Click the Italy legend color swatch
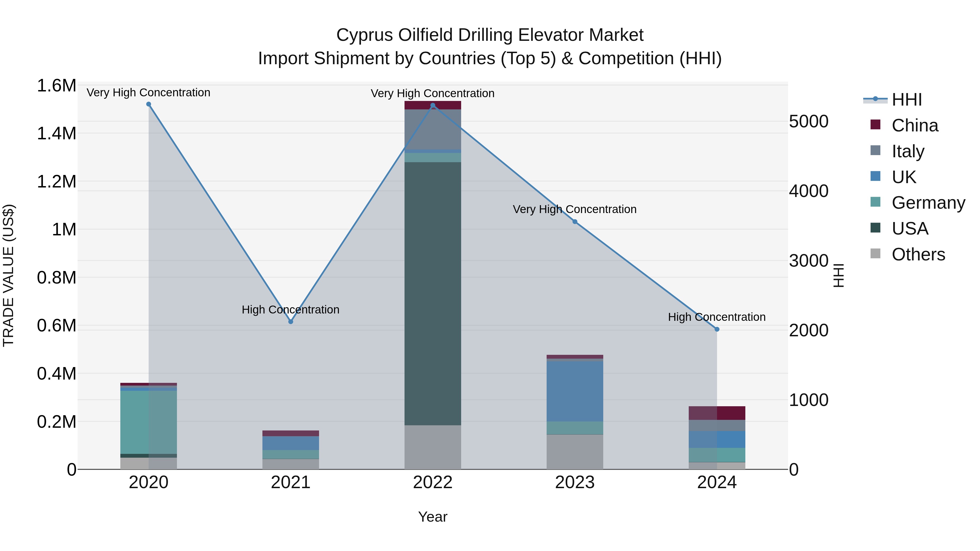This screenshot has height=551, width=980. point(875,150)
